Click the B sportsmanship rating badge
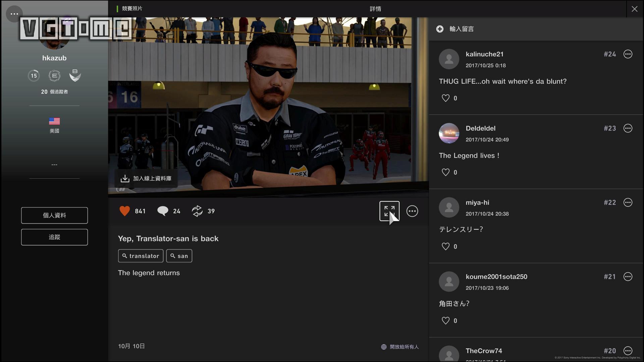The width and height of the screenshot is (644, 362). point(75,75)
